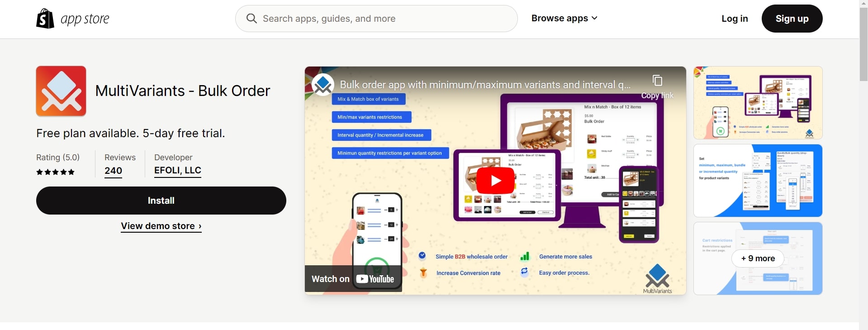Viewport: 868px width, 330px height.
Task: Click the Shopify app store logo
Action: (x=73, y=19)
